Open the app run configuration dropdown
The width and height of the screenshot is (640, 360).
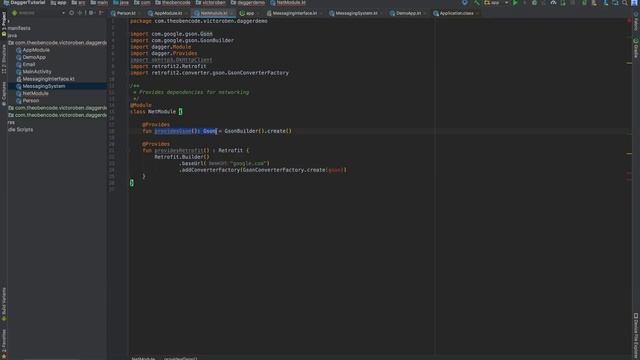click(496, 3)
